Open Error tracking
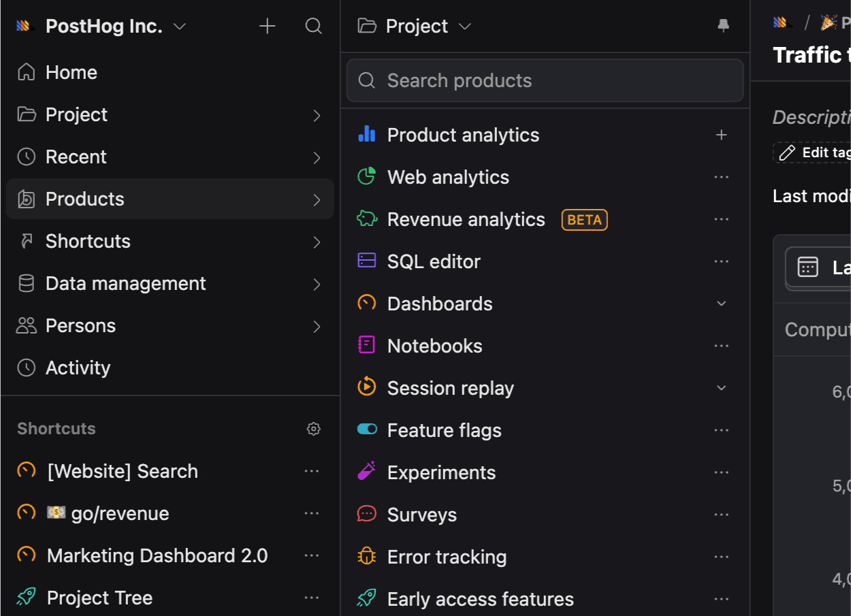This screenshot has height=616, width=851. pyautogui.click(x=447, y=557)
